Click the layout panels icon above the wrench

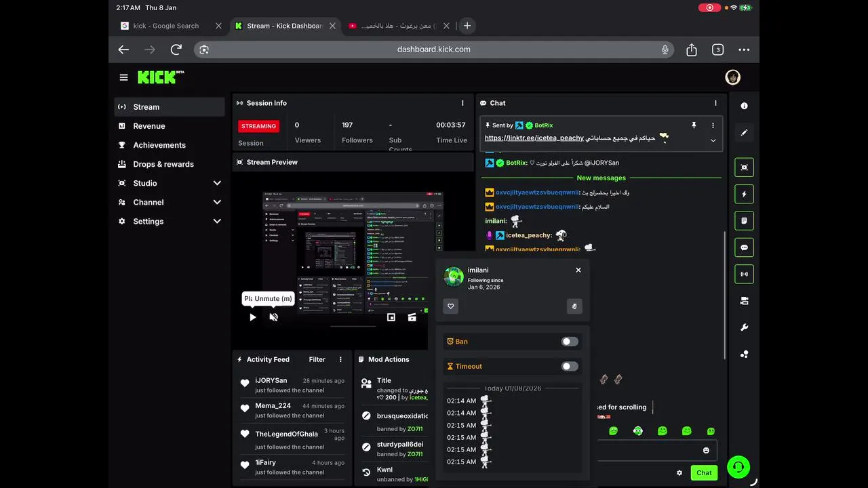pos(744,300)
